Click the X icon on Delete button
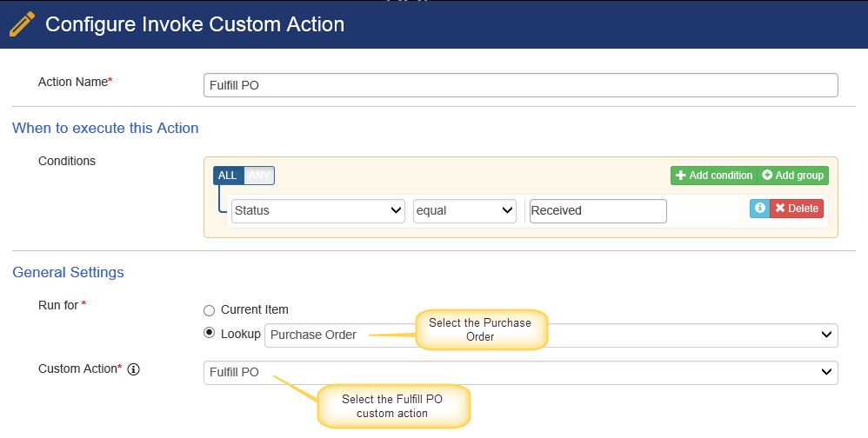 click(x=780, y=209)
